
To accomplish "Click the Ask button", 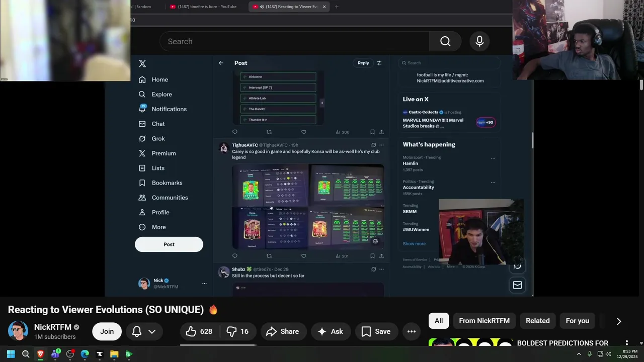I will 330,331.
